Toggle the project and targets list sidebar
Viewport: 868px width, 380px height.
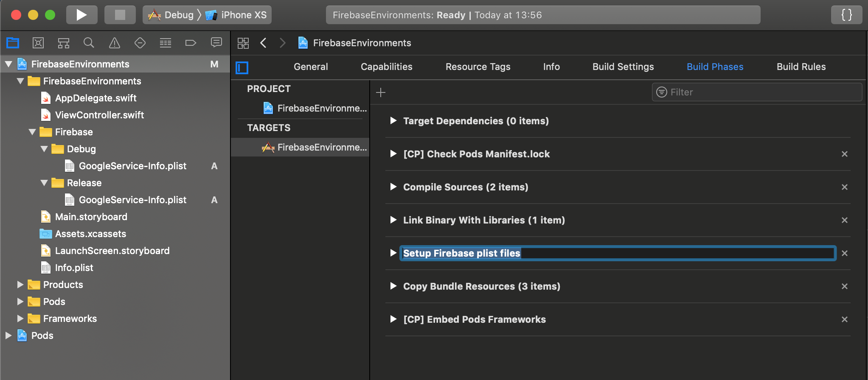[242, 67]
